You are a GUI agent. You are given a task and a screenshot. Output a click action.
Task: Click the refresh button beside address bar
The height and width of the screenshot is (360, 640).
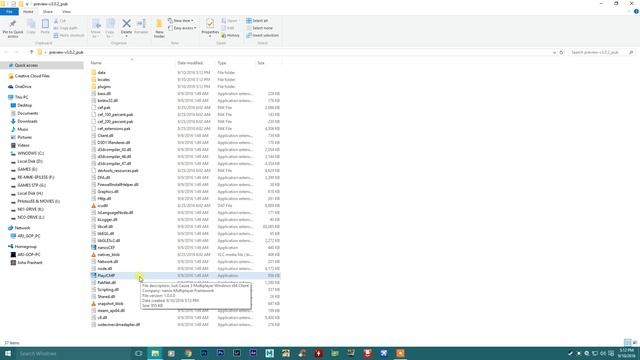(561, 52)
